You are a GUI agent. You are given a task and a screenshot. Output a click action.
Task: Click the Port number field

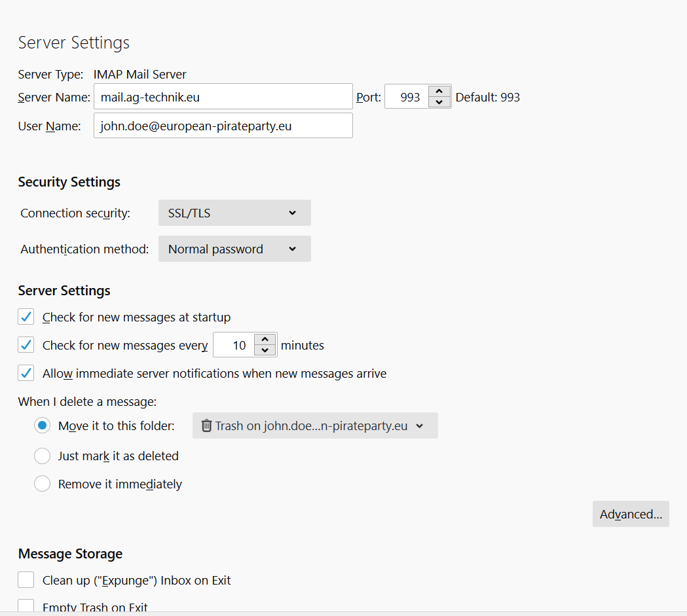[x=407, y=97]
